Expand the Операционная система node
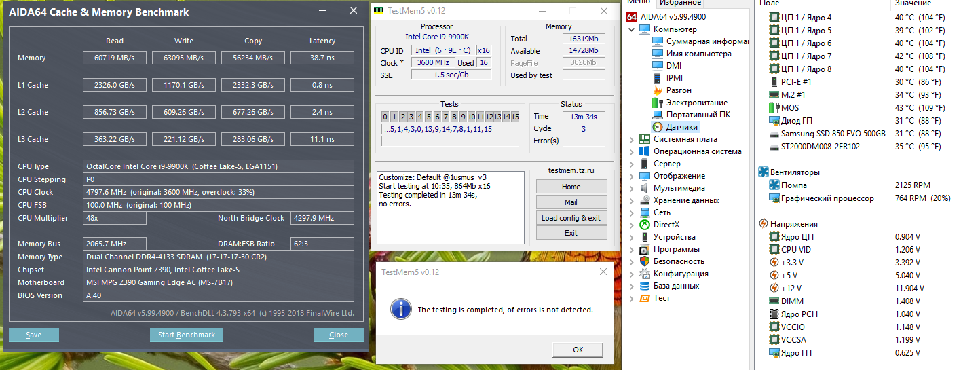Image resolution: width=980 pixels, height=370 pixels. [x=632, y=152]
